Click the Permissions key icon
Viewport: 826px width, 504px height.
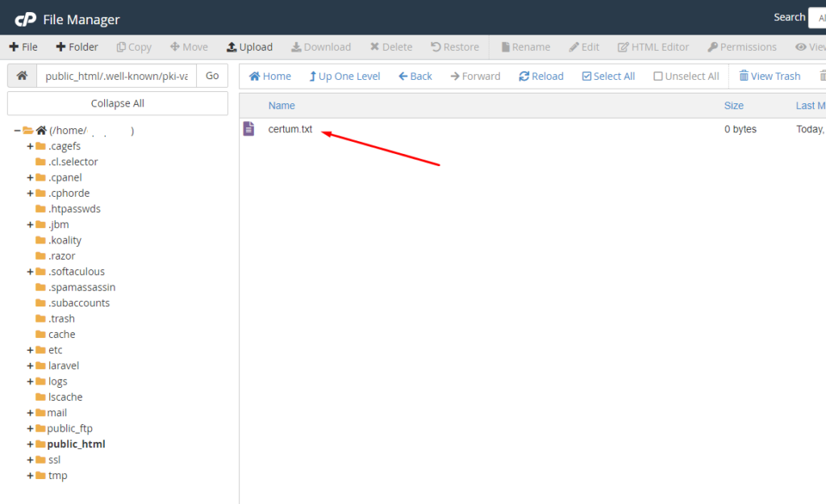tap(713, 47)
